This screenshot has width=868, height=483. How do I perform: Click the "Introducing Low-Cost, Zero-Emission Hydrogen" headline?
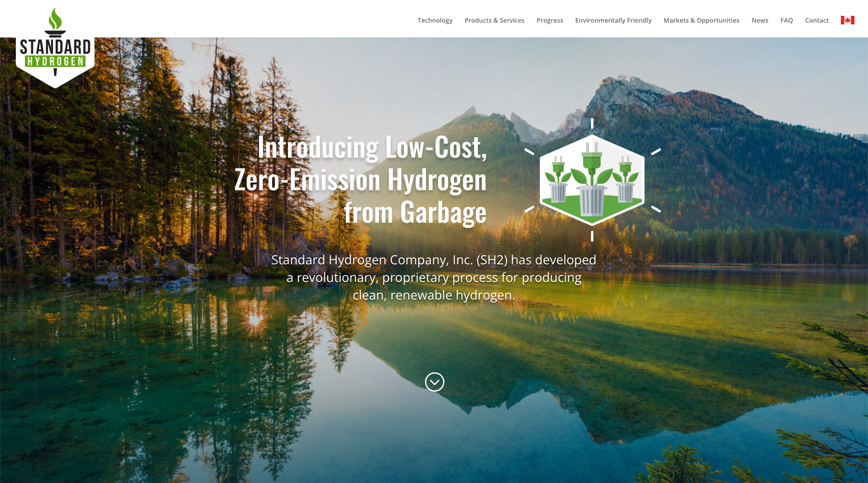(360, 179)
